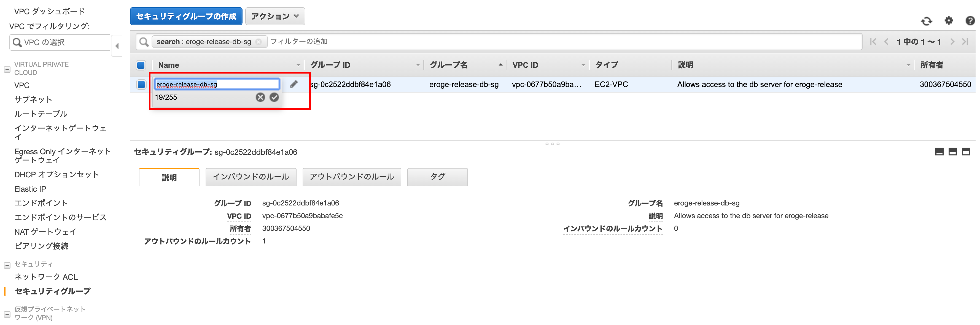Toggle the select-all checkbox in table header

pyautogui.click(x=141, y=65)
